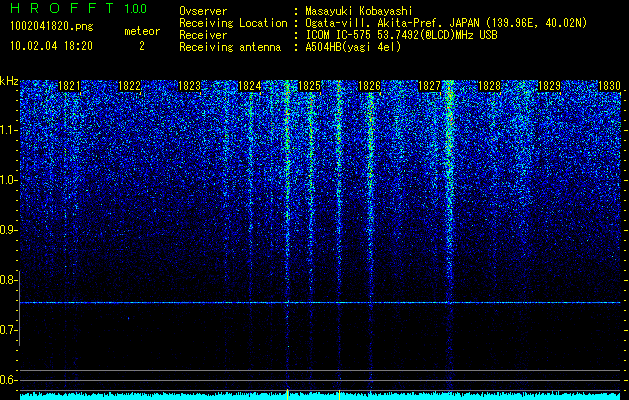Click the Receiving Location label
This screenshot has height=400, width=629.
(233, 24)
